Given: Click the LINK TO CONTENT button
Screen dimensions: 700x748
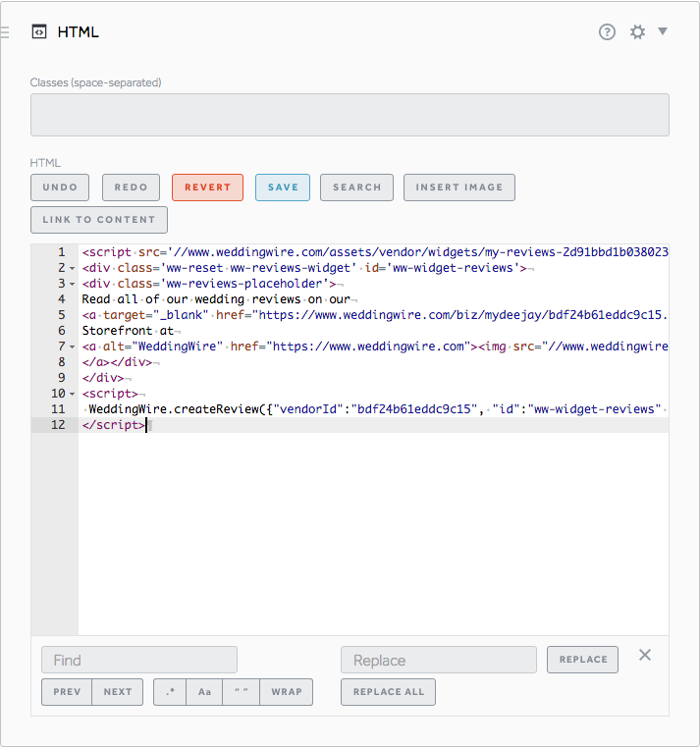Looking at the screenshot, I should pyautogui.click(x=99, y=220).
